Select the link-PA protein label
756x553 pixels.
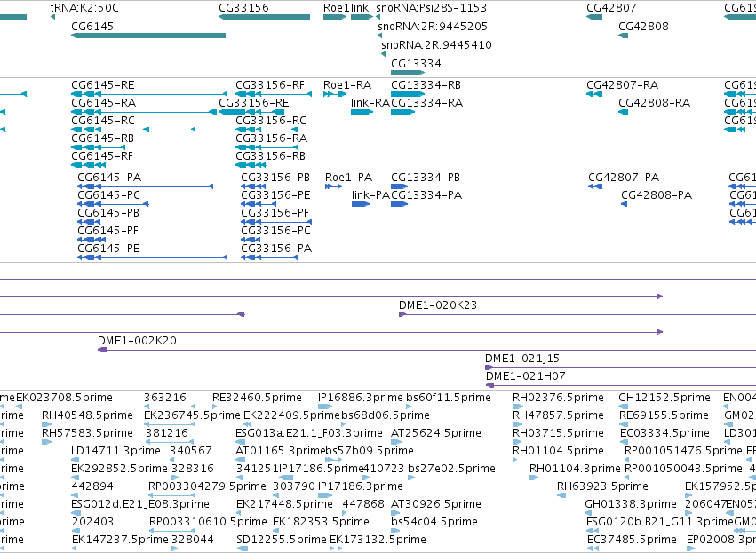pyautogui.click(x=370, y=195)
